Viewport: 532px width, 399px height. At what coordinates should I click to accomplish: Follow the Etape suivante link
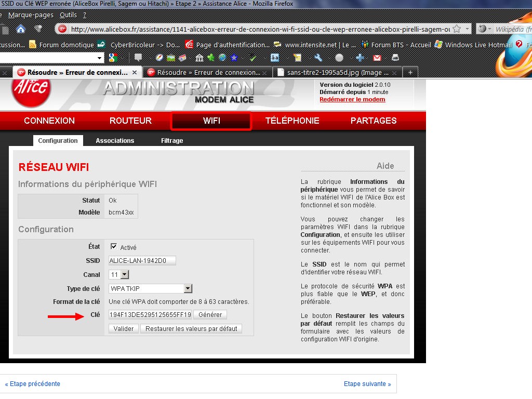[x=367, y=384]
